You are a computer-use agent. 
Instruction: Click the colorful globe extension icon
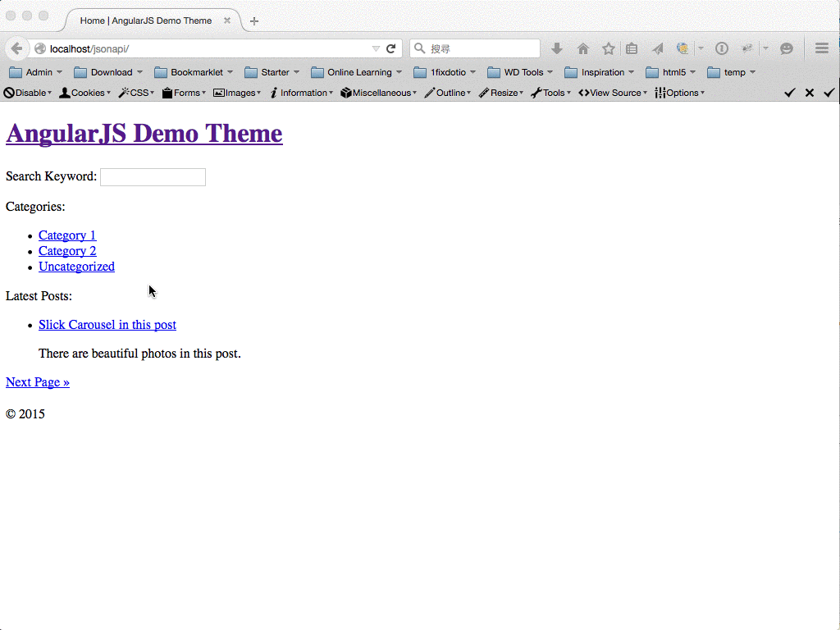682,48
